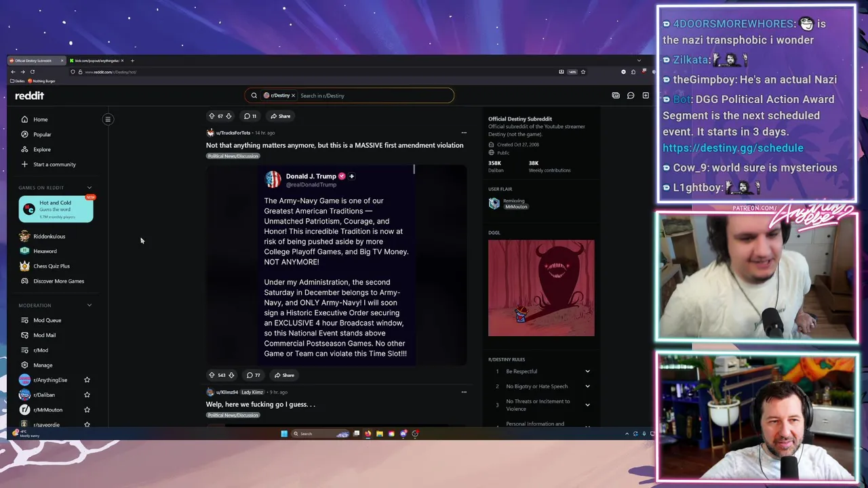Click browser reload button

tap(32, 72)
